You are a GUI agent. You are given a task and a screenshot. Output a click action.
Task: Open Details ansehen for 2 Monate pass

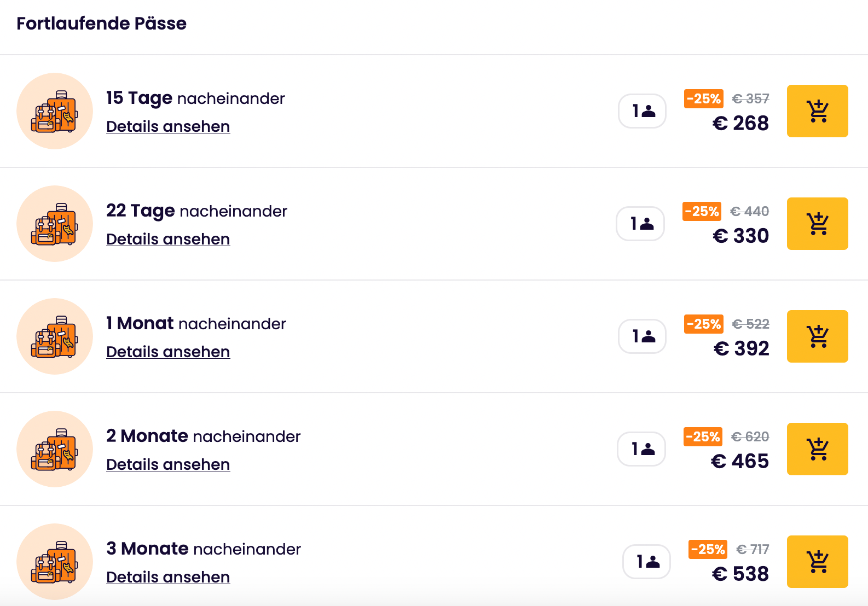click(x=168, y=464)
